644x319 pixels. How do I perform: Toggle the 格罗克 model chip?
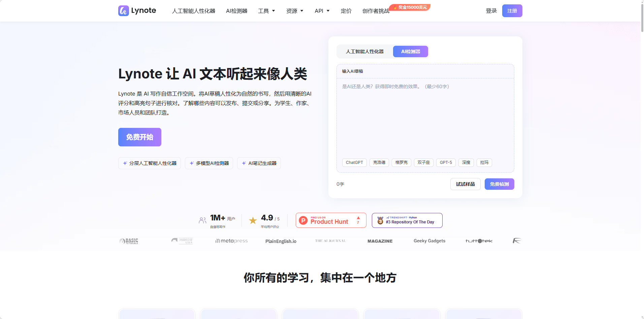(401, 163)
